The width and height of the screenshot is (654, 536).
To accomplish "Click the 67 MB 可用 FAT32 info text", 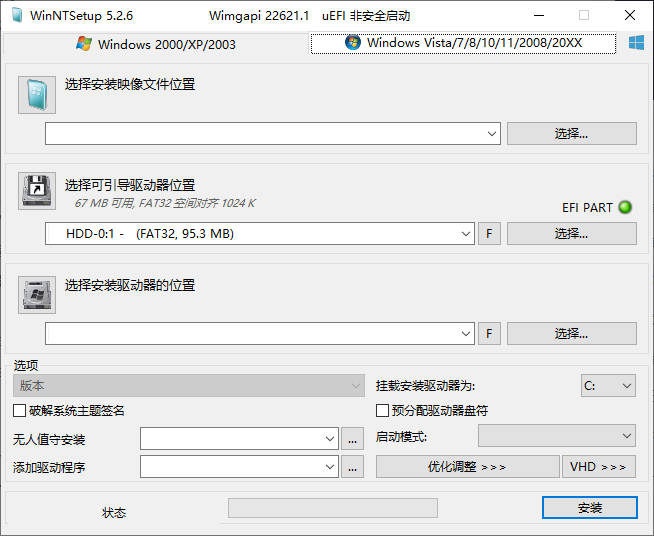I will [x=165, y=203].
